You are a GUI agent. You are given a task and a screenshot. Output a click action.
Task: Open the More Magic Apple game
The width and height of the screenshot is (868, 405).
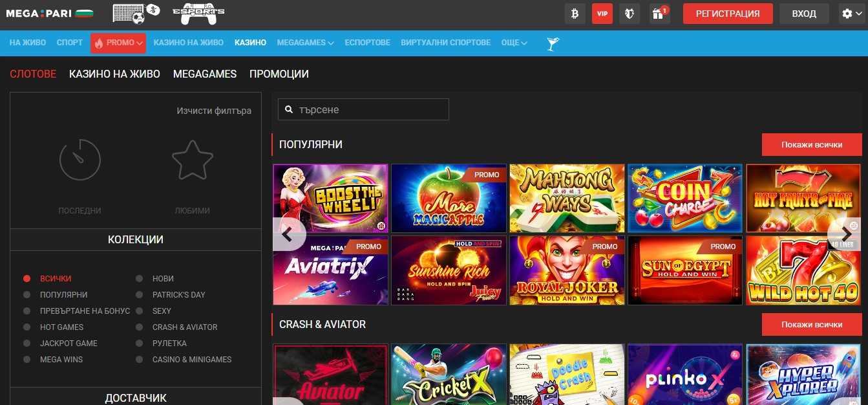[x=449, y=198]
